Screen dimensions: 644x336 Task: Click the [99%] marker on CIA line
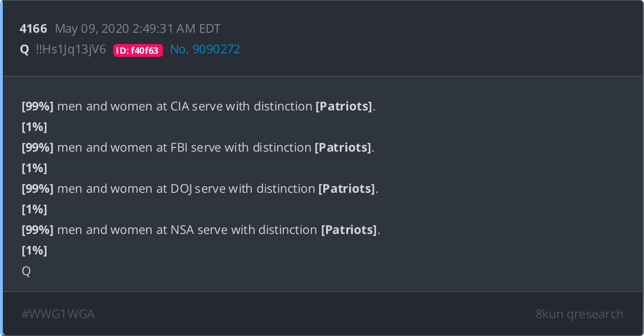[x=37, y=106]
